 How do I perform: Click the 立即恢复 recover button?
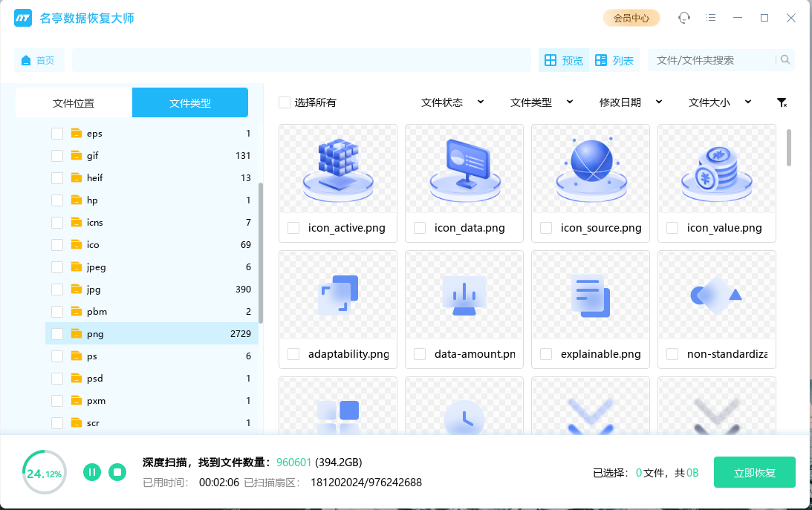point(754,472)
